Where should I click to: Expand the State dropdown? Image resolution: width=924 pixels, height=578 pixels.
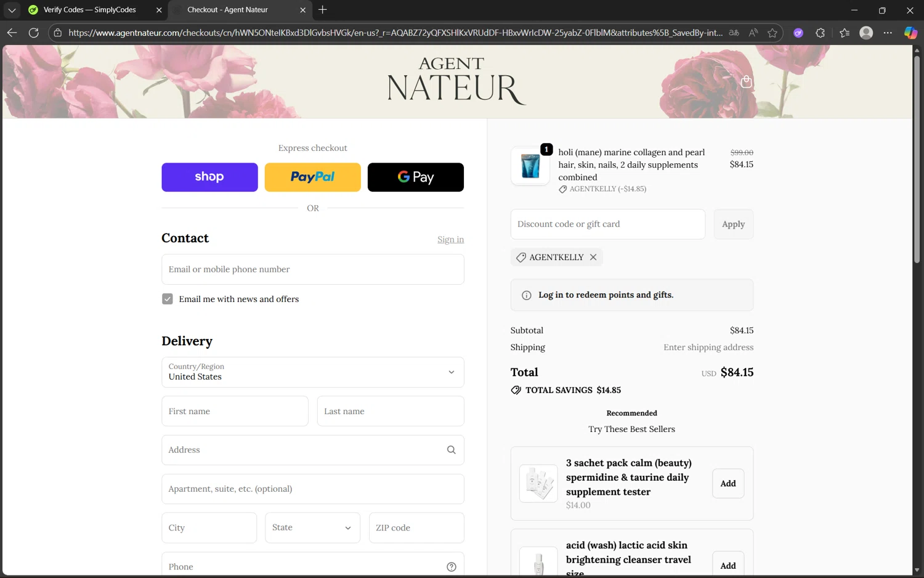[312, 527]
